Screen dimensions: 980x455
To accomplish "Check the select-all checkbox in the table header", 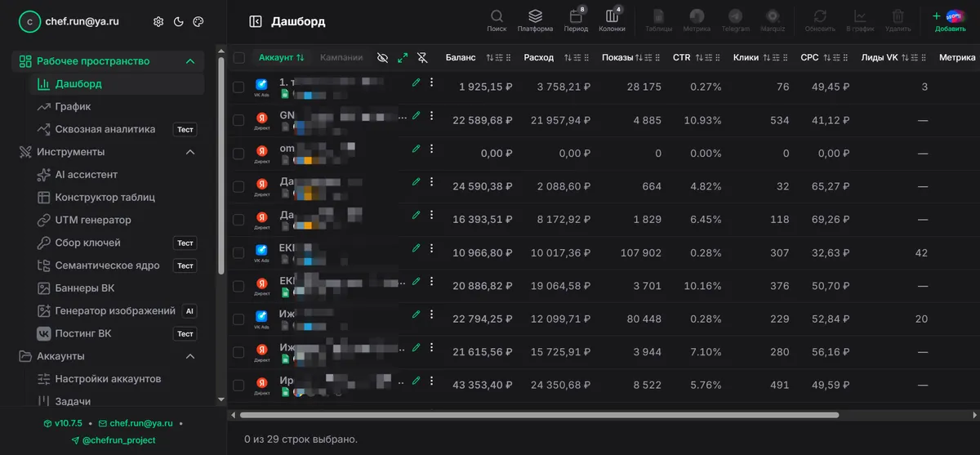I will (238, 58).
